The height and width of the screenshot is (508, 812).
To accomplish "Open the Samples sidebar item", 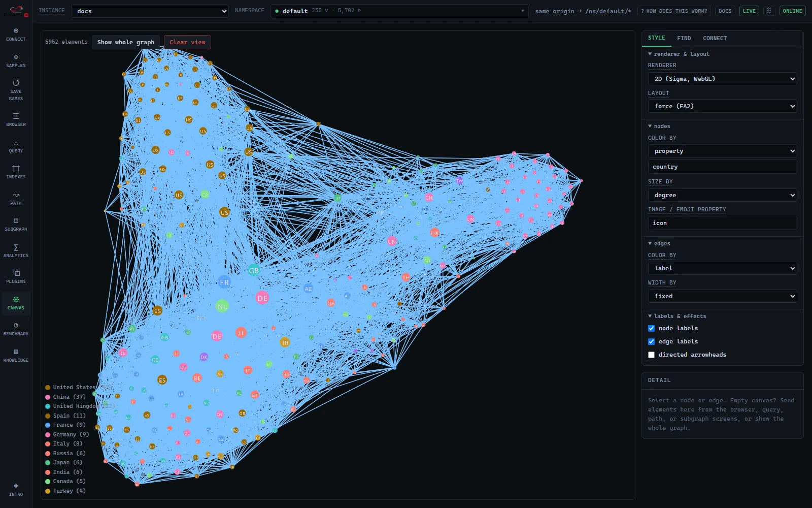I will (x=16, y=61).
